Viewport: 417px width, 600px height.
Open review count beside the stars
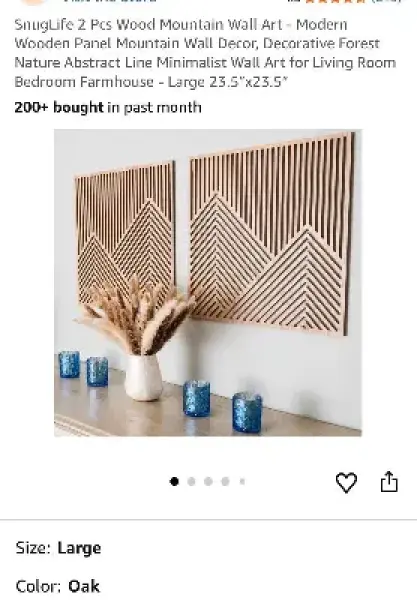tap(385, 1)
